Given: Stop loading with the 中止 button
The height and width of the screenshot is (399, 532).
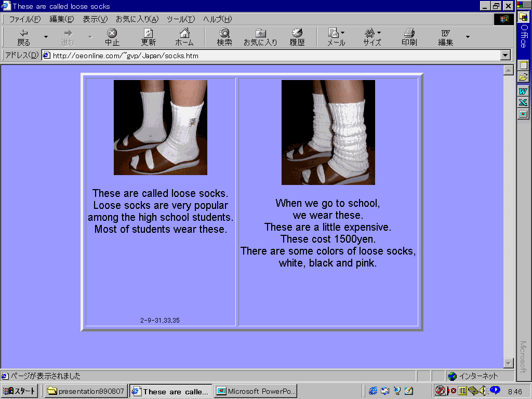Looking at the screenshot, I should [112, 37].
